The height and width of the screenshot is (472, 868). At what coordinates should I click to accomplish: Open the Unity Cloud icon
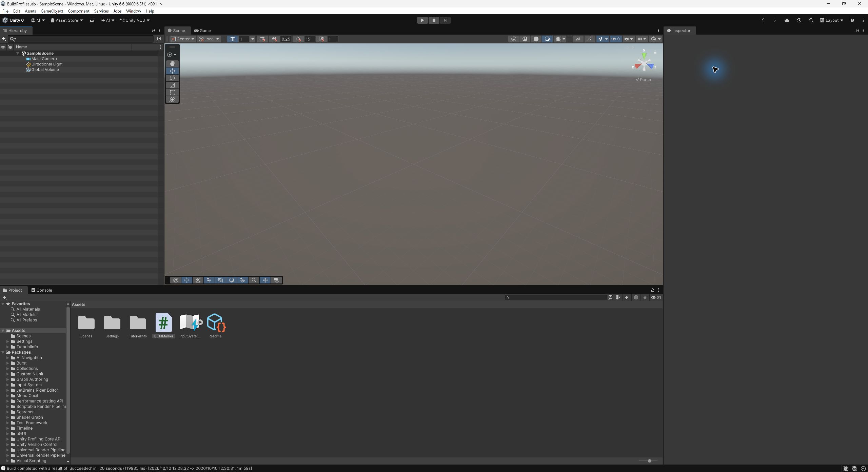pyautogui.click(x=787, y=20)
